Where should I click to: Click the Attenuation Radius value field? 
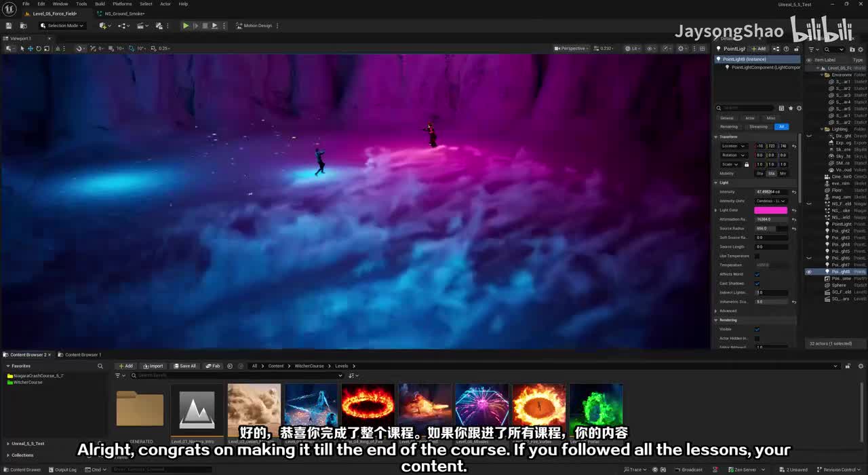pyautogui.click(x=772, y=219)
